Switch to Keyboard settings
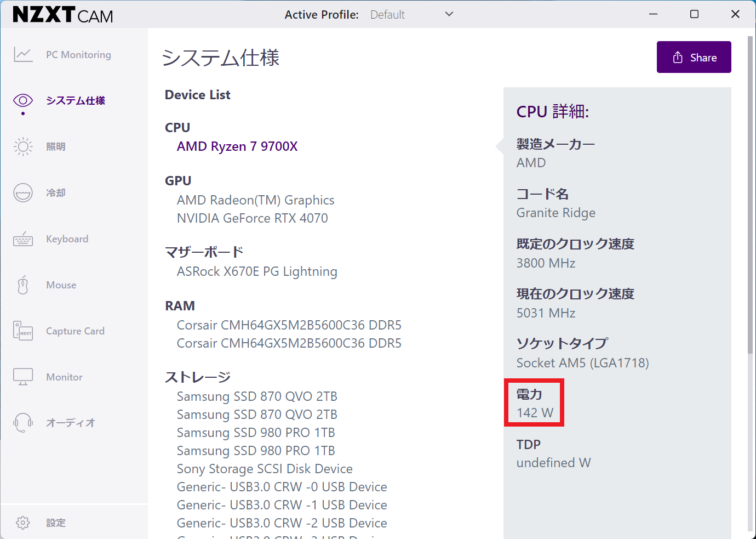This screenshot has height=539, width=756. tap(67, 239)
